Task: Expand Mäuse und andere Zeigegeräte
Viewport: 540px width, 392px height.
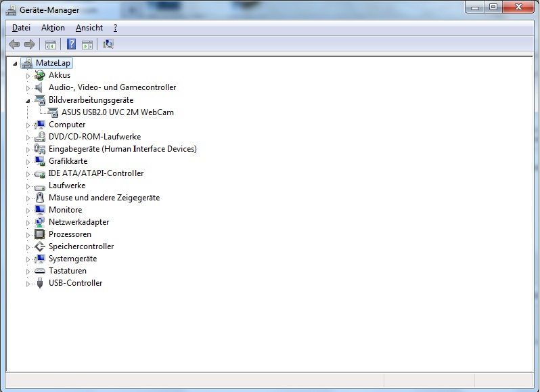Action: click(28, 198)
